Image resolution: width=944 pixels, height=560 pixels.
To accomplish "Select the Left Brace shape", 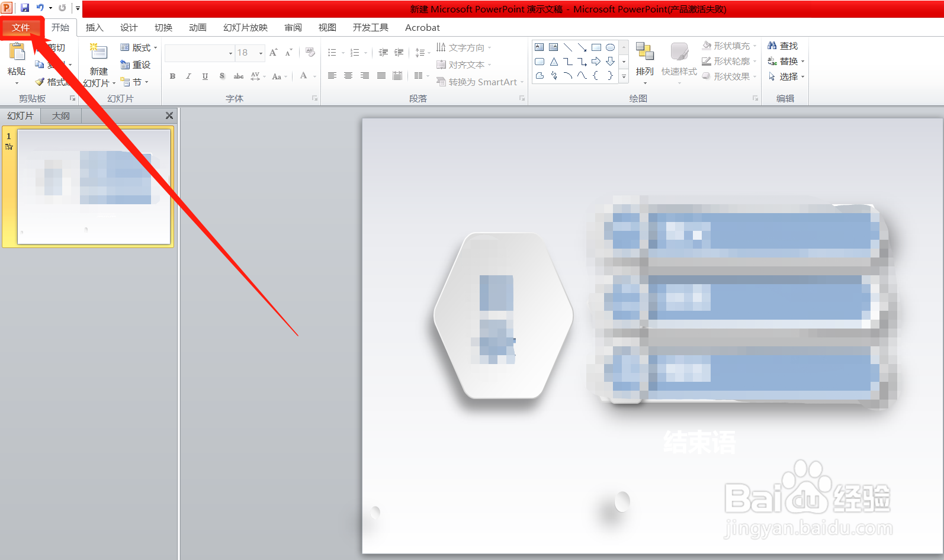I will [596, 76].
